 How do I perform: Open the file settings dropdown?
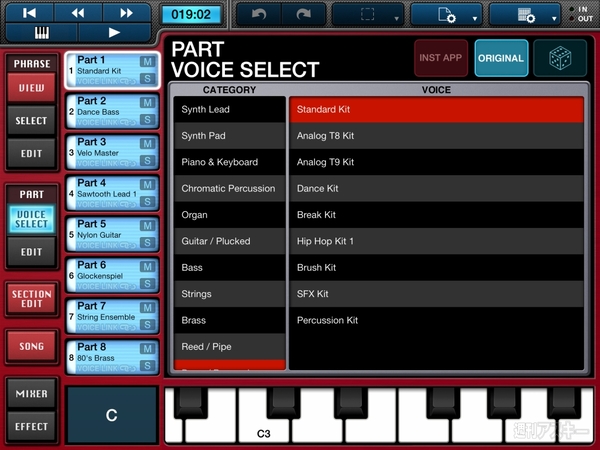(x=446, y=15)
